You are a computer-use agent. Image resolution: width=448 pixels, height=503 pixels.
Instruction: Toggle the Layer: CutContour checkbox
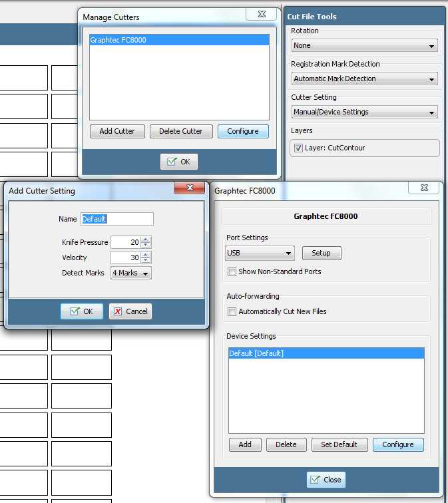pos(298,148)
